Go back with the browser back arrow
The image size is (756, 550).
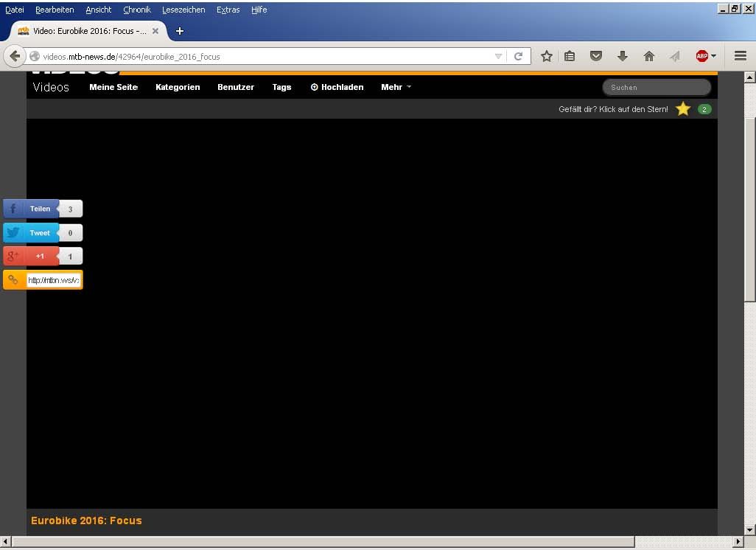pyautogui.click(x=15, y=57)
